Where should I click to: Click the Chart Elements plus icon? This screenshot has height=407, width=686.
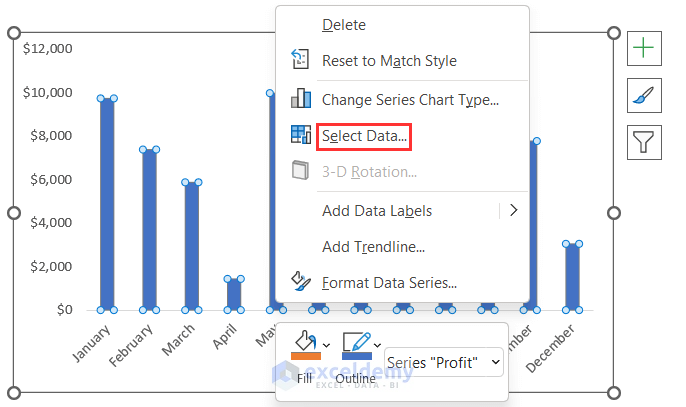[643, 47]
